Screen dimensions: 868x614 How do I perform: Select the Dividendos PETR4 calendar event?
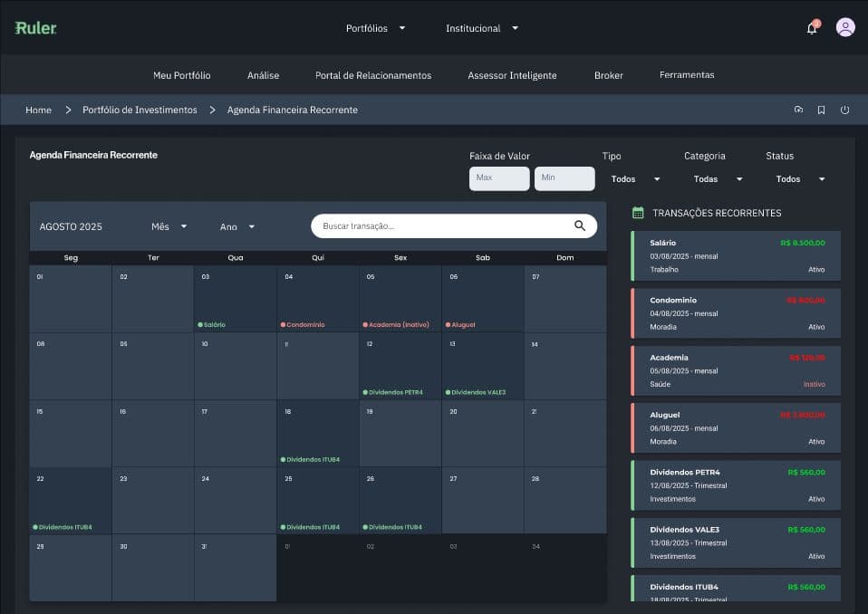tap(395, 392)
